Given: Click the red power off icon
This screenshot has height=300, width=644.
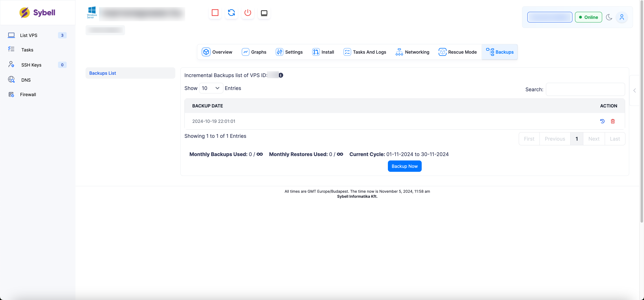Looking at the screenshot, I should 247,13.
